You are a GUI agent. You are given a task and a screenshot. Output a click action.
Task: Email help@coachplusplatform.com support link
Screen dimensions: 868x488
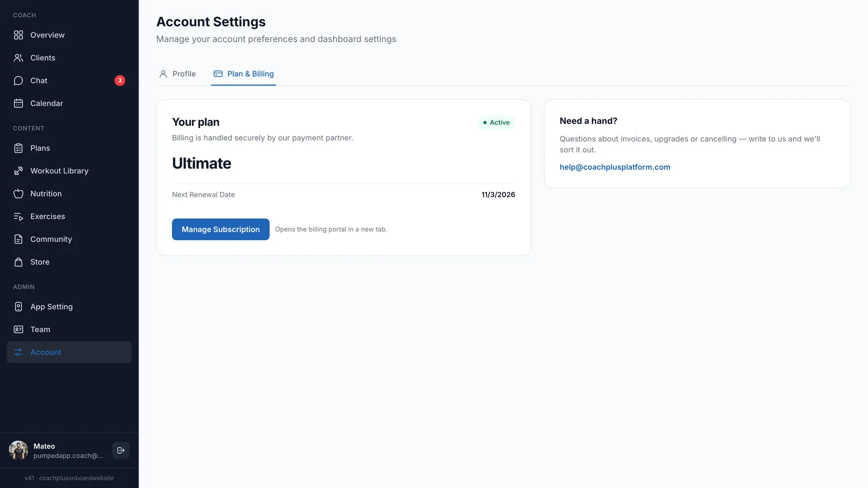click(615, 167)
